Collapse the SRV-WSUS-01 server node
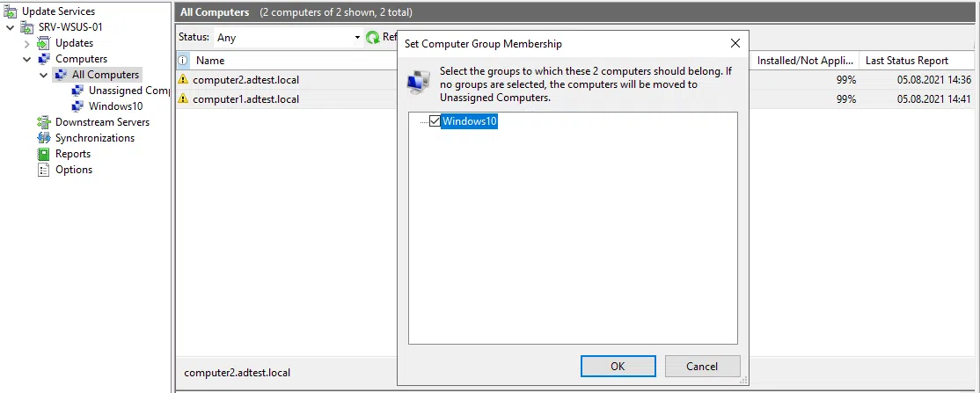 (10, 27)
